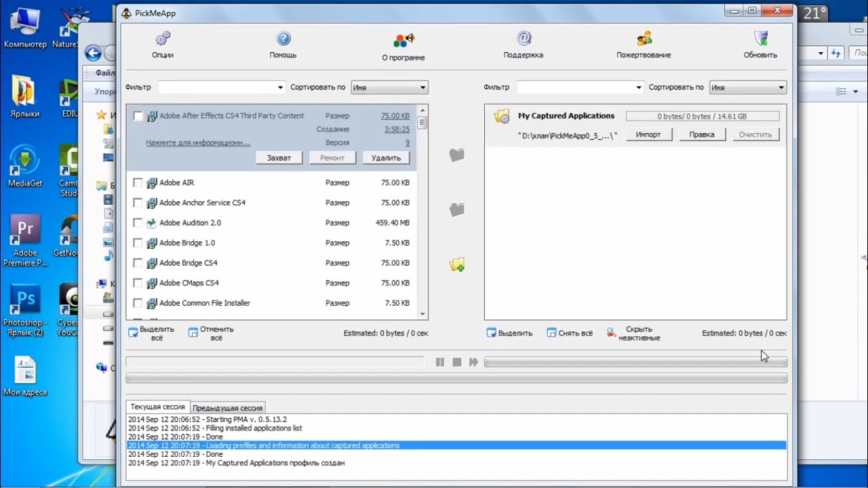This screenshot has width=868, height=488.
Task: Click the right-hand progress bar beside the playback buttons
Action: [636, 363]
